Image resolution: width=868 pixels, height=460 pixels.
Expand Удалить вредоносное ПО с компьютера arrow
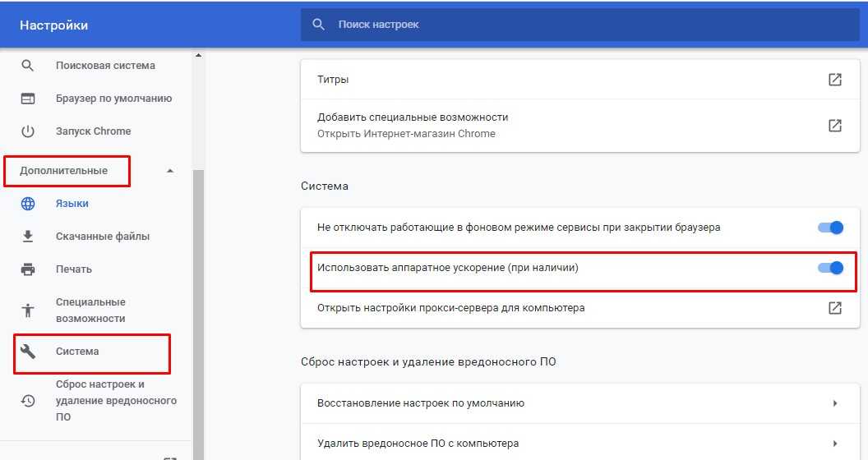(x=834, y=444)
